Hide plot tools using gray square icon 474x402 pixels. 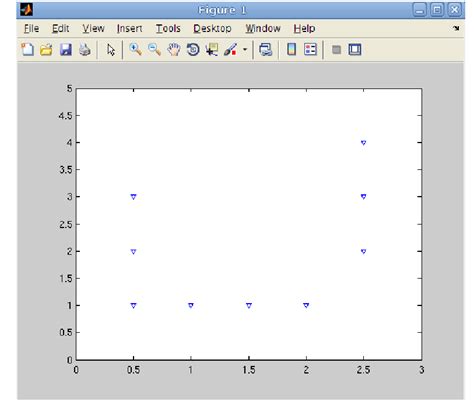click(x=337, y=50)
